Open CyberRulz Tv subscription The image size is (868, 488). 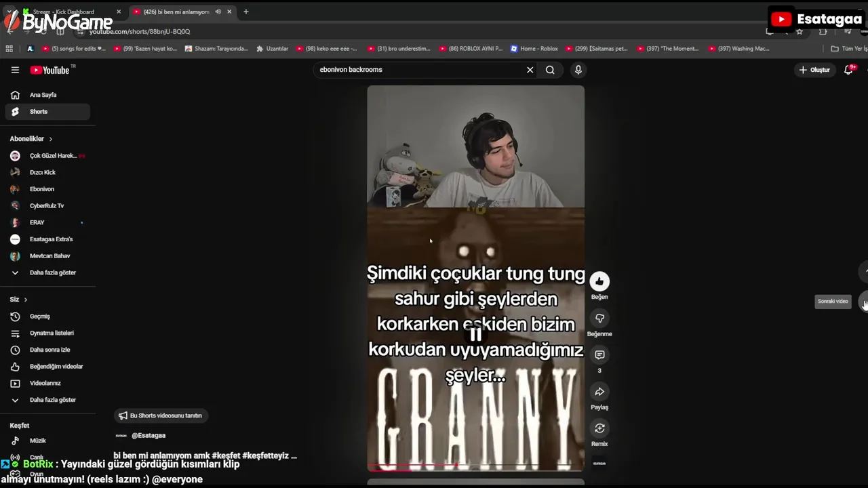pos(47,206)
